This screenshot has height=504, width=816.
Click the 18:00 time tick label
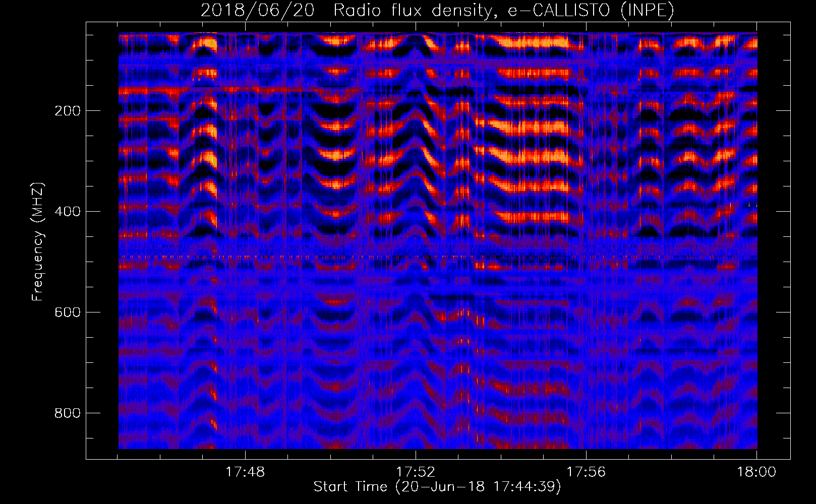click(756, 472)
